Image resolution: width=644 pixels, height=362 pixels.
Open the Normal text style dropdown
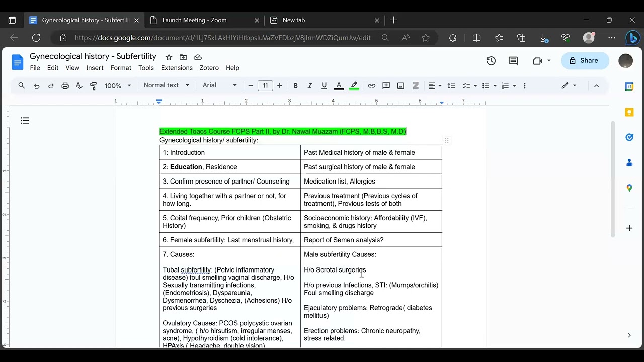(x=167, y=85)
